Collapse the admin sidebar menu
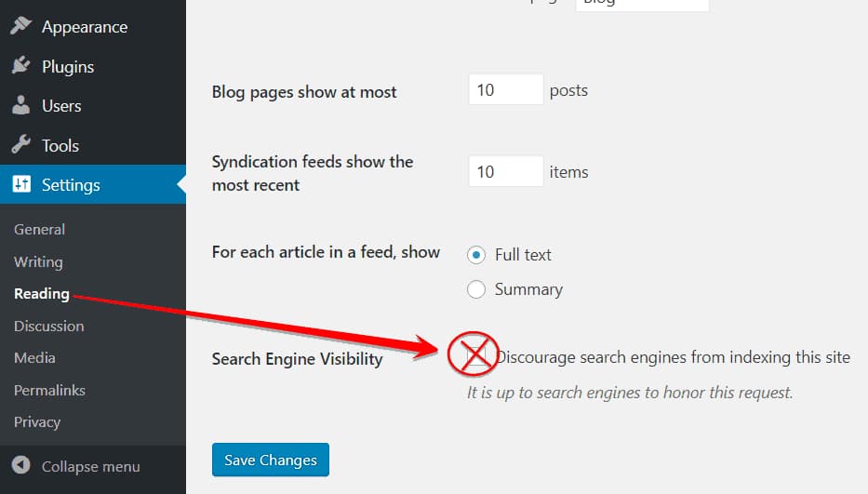Viewport: 868px width, 494px height. pos(90,466)
